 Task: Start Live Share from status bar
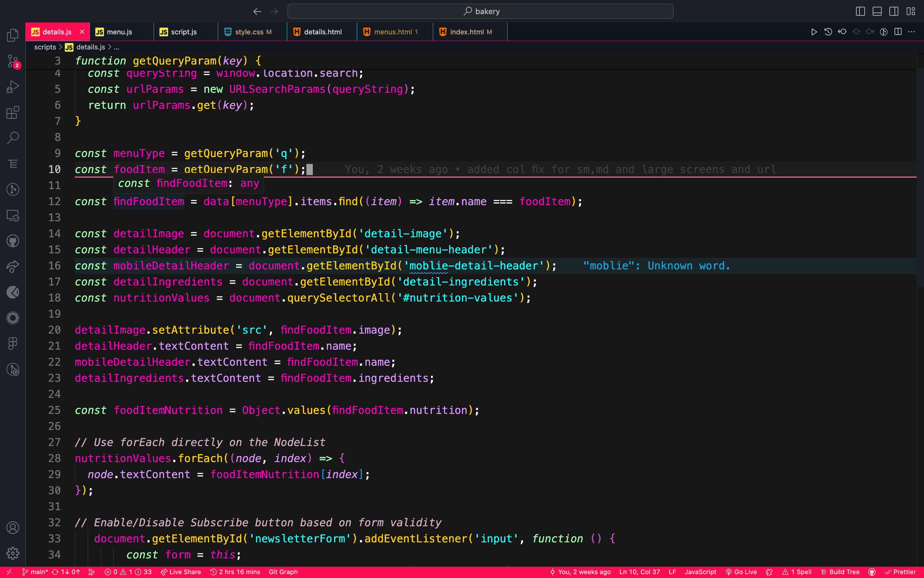(181, 572)
